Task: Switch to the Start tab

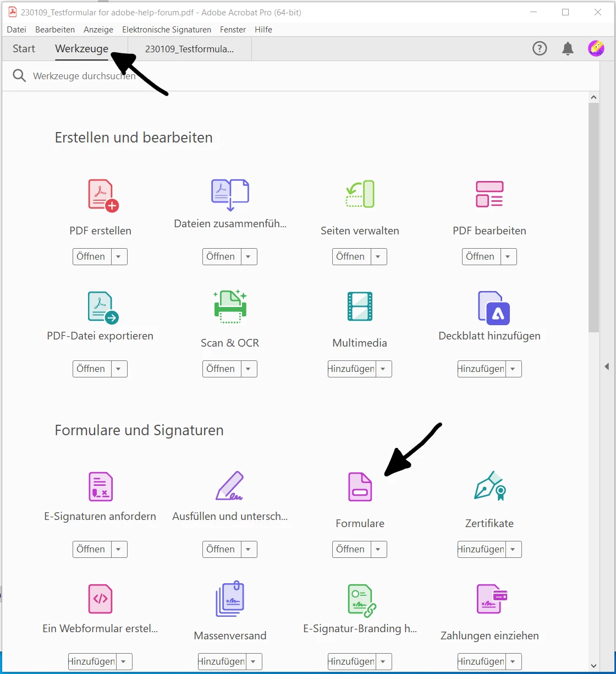Action: [x=24, y=48]
